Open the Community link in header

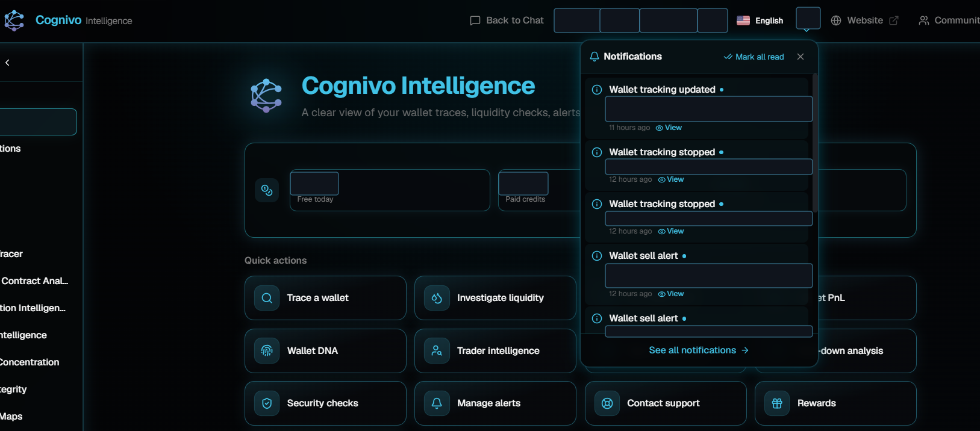pos(949,20)
